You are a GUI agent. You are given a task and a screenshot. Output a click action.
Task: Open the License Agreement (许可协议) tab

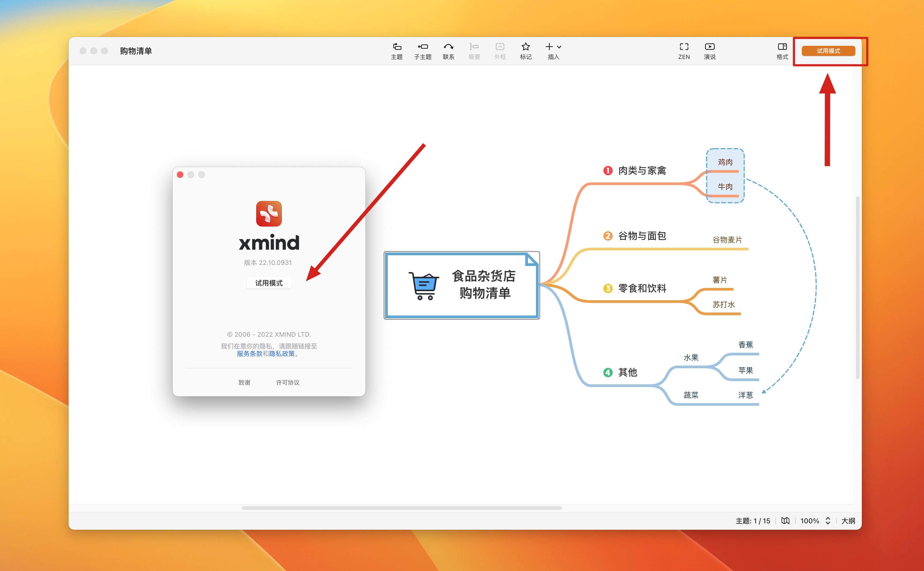[x=288, y=382]
